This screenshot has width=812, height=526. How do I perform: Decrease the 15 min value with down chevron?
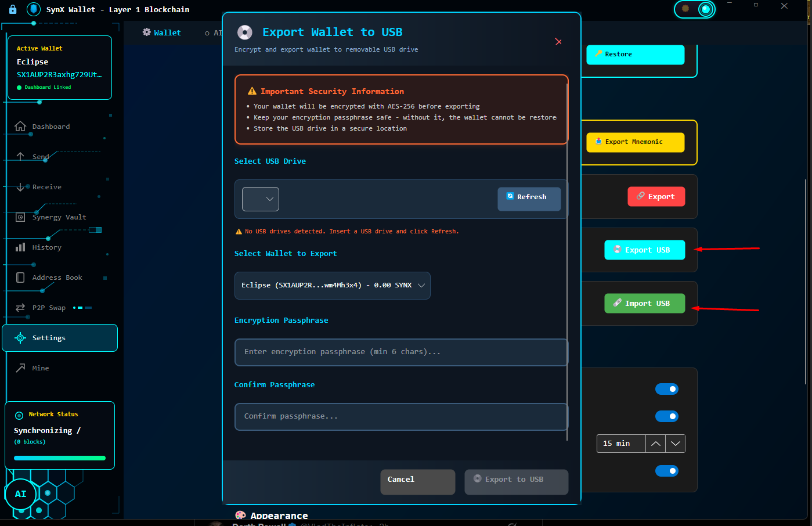676,444
